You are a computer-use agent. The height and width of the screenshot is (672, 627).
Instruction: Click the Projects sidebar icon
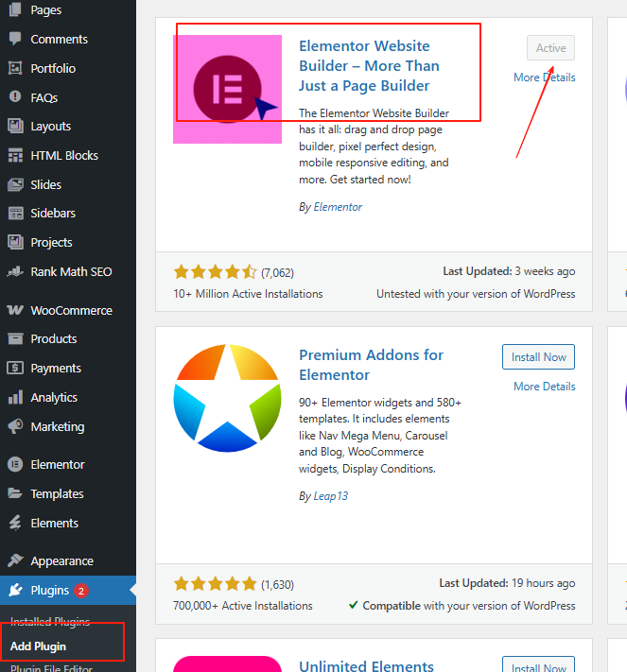(15, 242)
